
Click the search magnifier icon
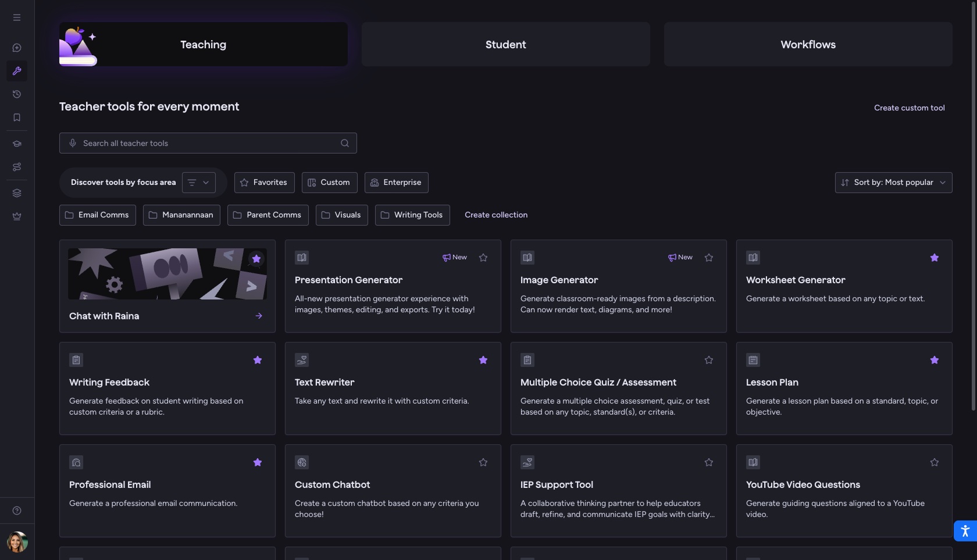345,143
